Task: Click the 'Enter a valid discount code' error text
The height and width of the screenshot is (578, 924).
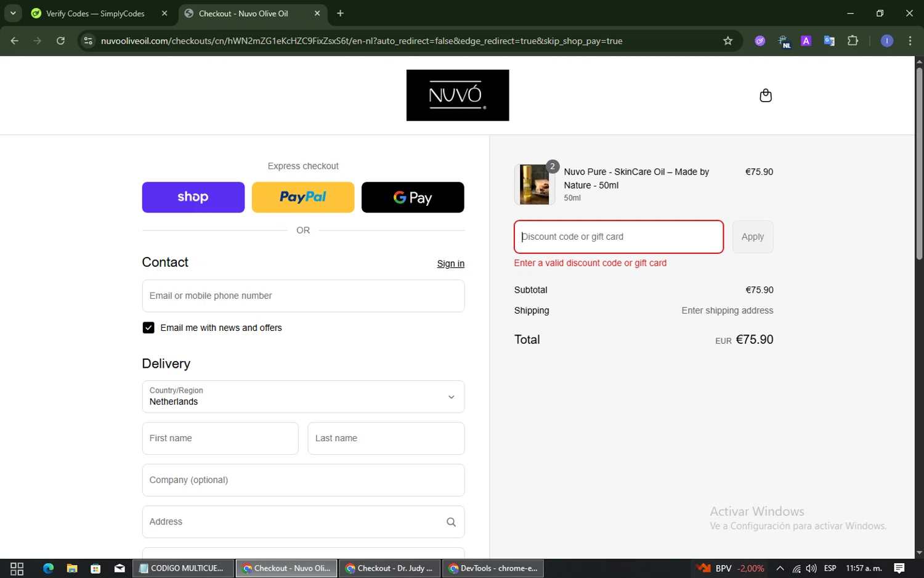Action: 590,263
